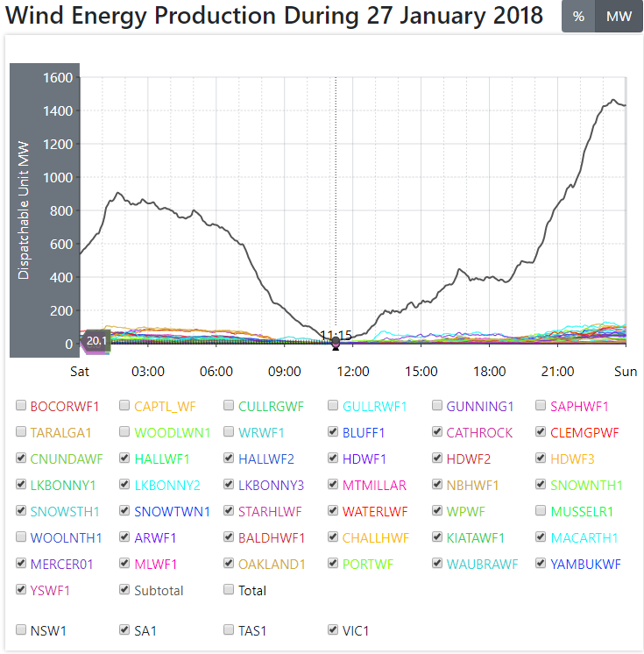This screenshot has width=644, height=654.
Task: Click the 20.1 value tooltip label
Action: [96, 341]
